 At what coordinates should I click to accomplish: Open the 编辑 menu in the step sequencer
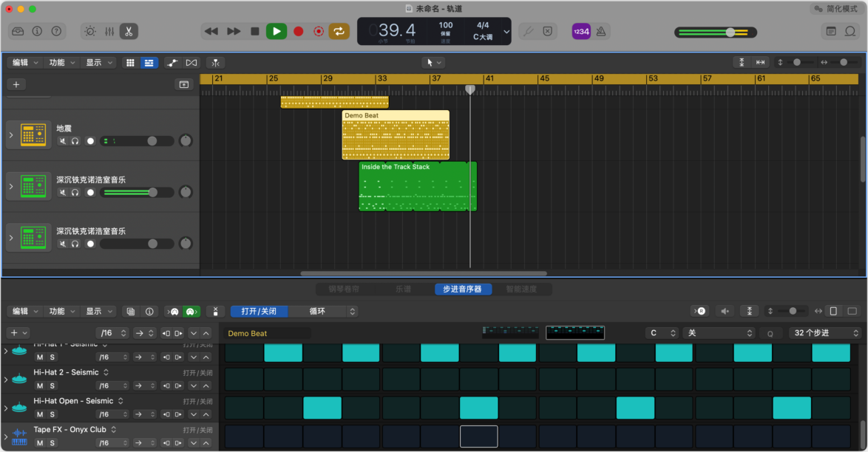[25, 312]
